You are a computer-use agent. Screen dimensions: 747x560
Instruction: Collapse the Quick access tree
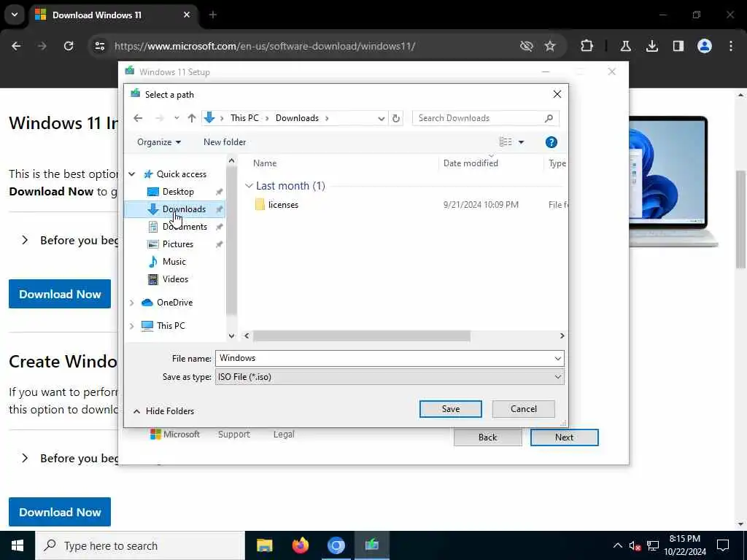[132, 174]
